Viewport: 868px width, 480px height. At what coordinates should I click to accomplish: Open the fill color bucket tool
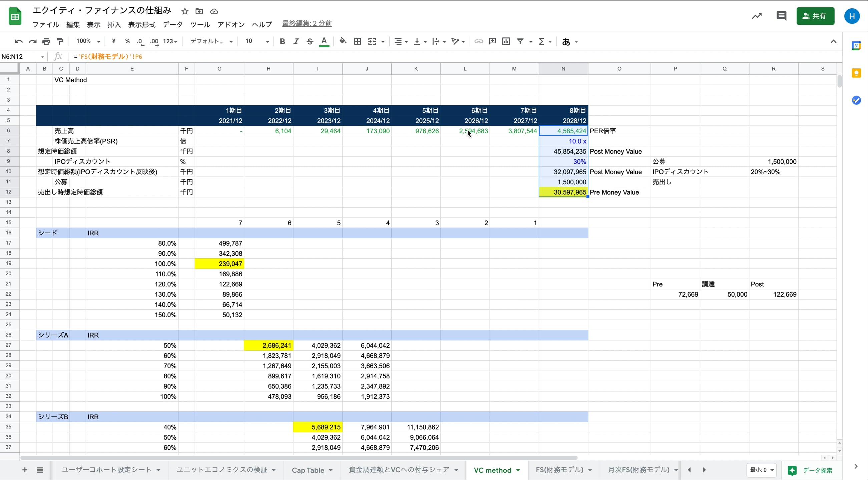pos(343,41)
